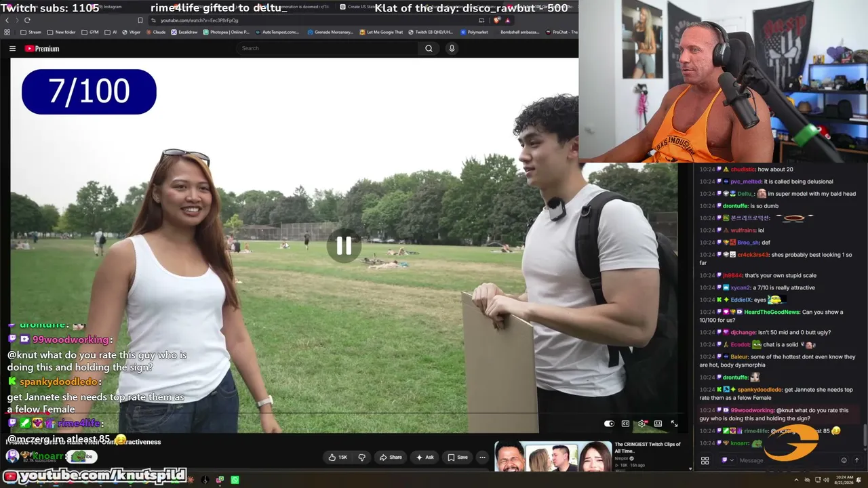
Task: Toggle the autoplay switch in the player
Action: (609, 424)
